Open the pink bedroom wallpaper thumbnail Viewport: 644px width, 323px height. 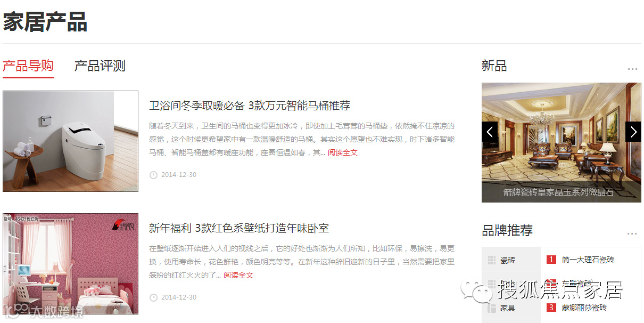pos(70,264)
